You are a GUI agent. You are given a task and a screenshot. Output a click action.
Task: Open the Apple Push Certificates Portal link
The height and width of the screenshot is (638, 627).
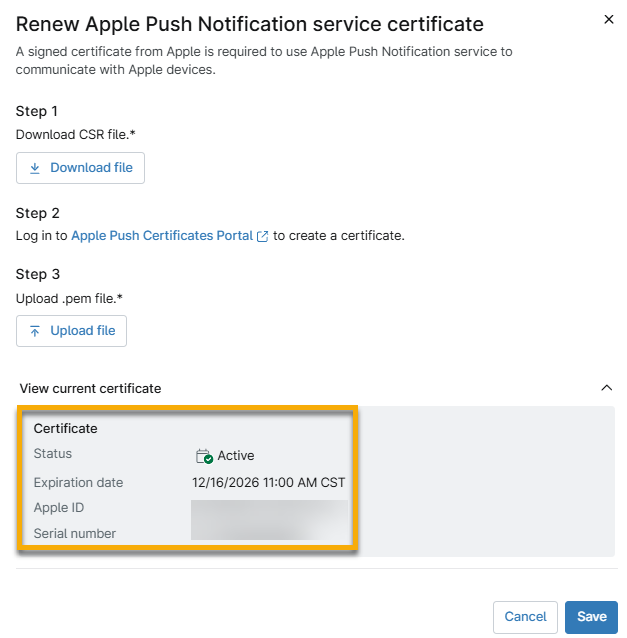point(162,236)
